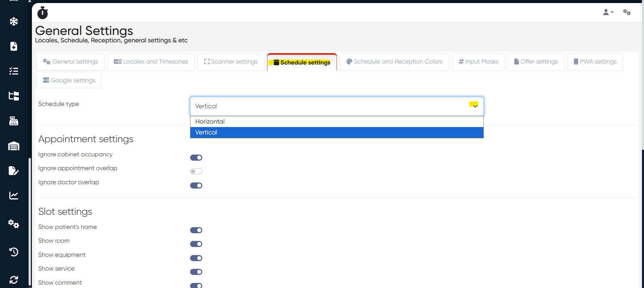Viewport: 644px width, 288px height.
Task: Open the medical file plus icon
Action: click(x=13, y=46)
